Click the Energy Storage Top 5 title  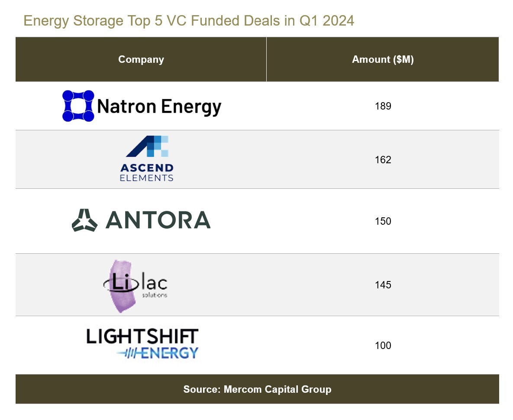pyautogui.click(x=189, y=21)
